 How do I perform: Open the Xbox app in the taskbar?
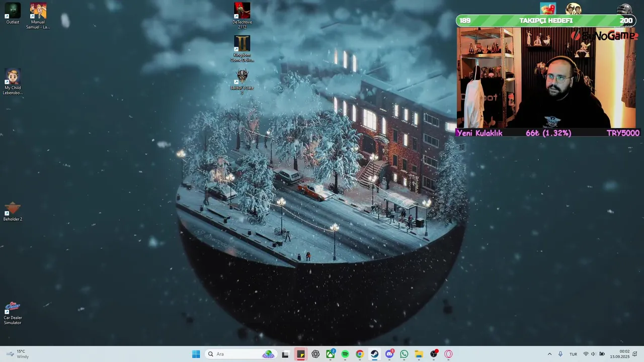[330, 354]
